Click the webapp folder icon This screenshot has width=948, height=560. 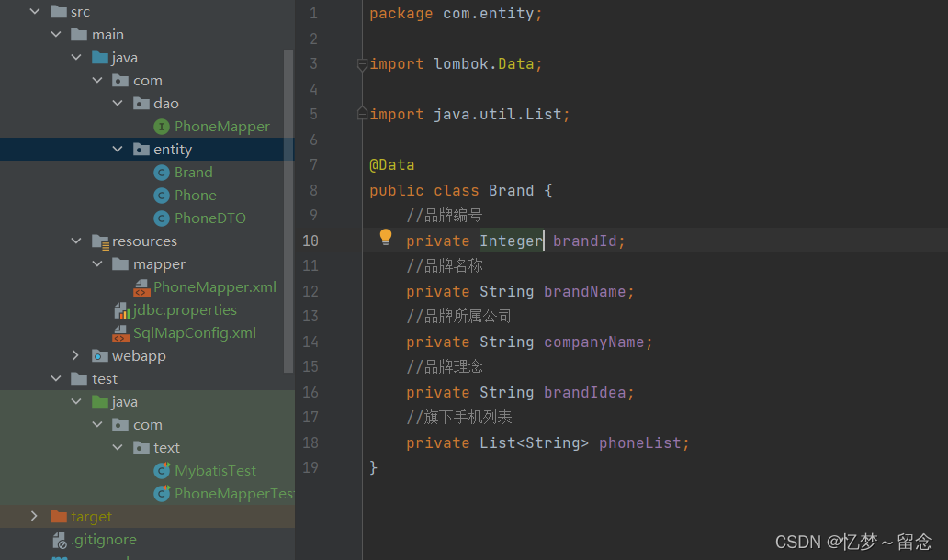pyautogui.click(x=100, y=356)
